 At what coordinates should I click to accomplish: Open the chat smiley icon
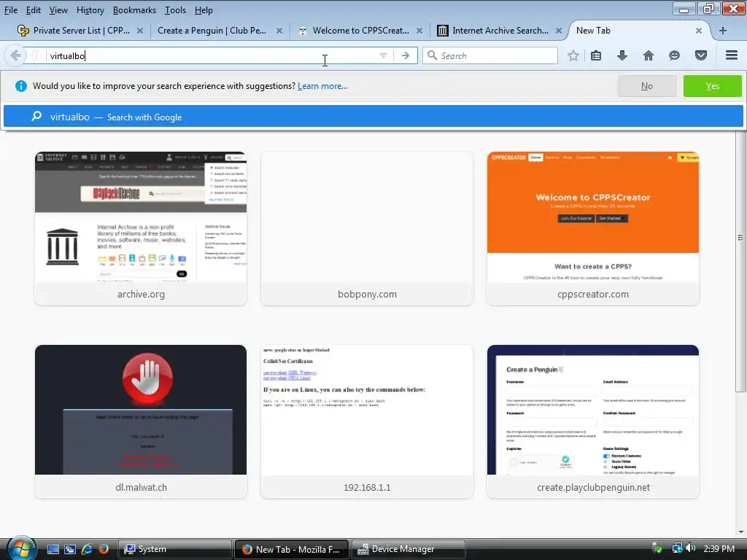click(x=674, y=55)
